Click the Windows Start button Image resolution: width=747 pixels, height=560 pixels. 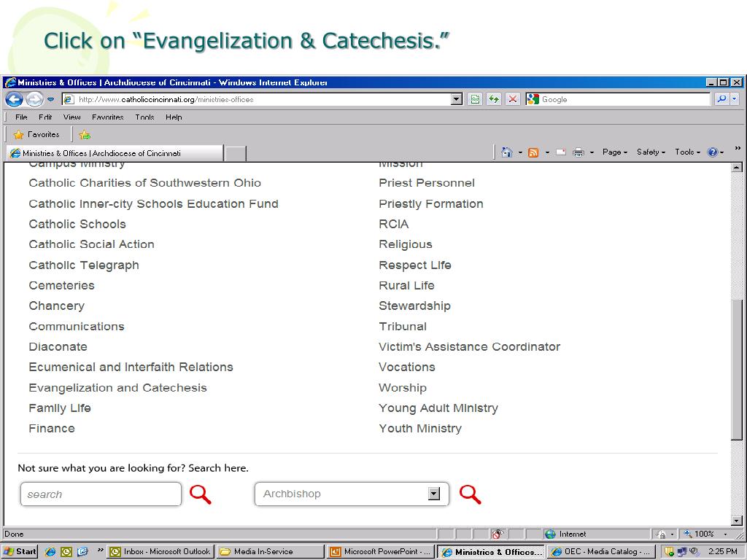(20, 551)
